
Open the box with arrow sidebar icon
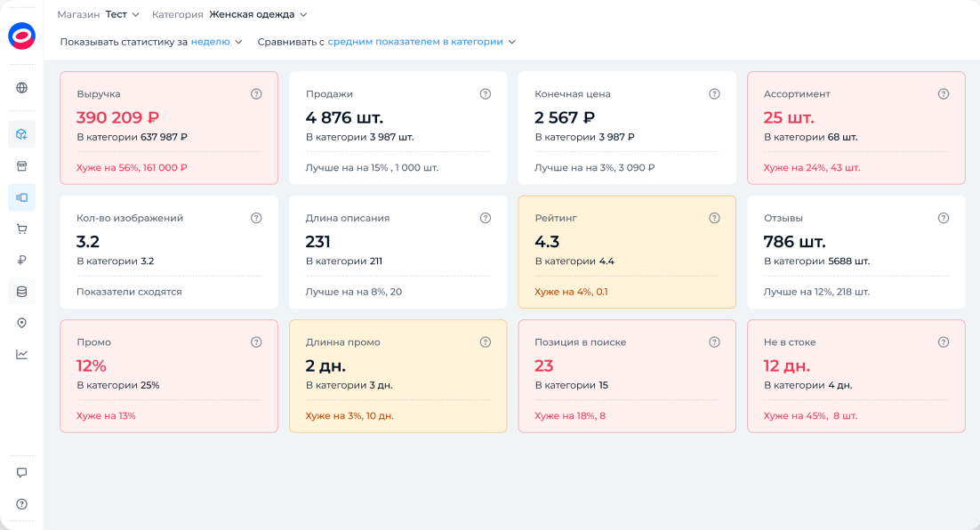tap(21, 134)
